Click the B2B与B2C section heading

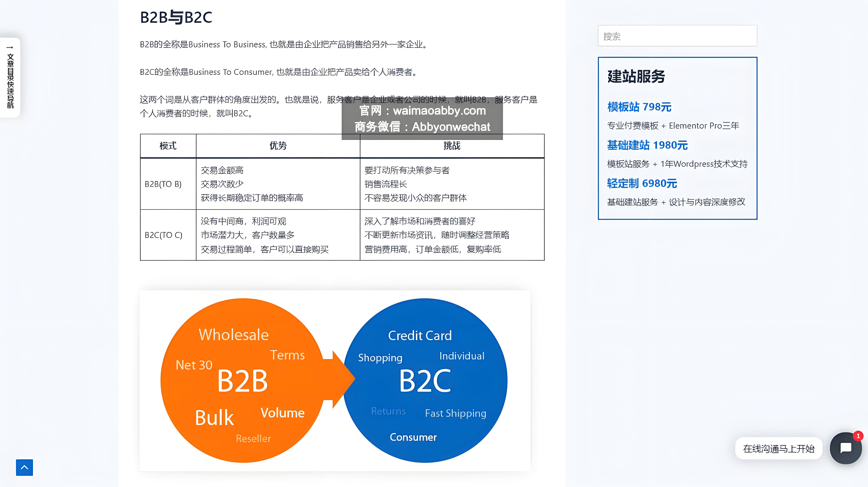[176, 17]
